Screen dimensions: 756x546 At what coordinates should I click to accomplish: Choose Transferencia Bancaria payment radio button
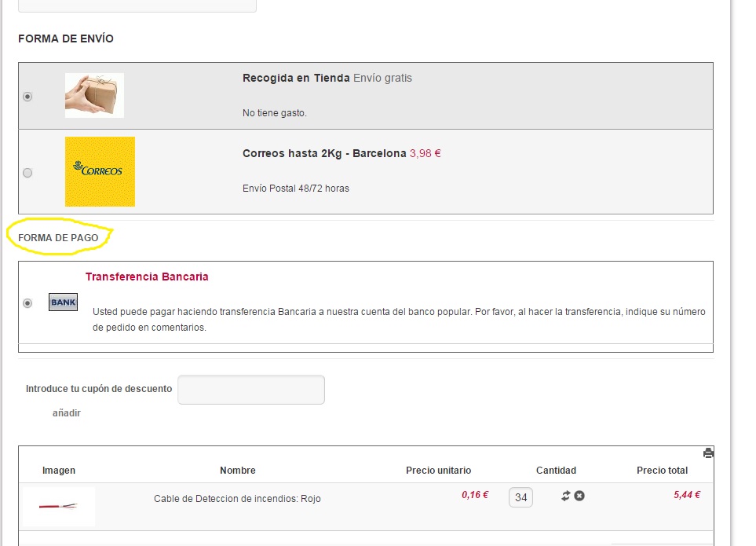click(x=28, y=303)
